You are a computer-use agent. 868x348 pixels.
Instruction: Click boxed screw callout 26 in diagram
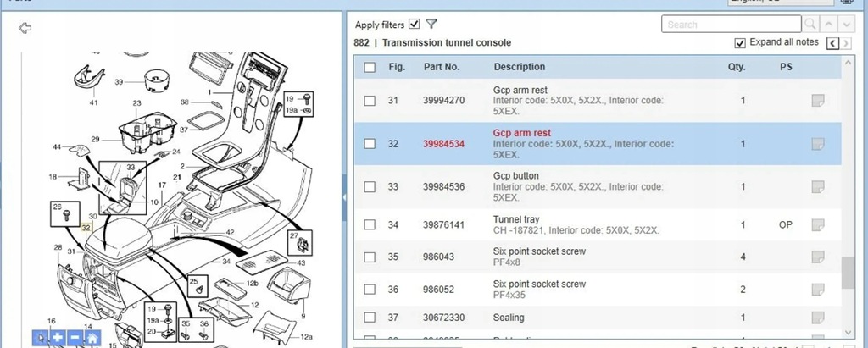[65, 213]
